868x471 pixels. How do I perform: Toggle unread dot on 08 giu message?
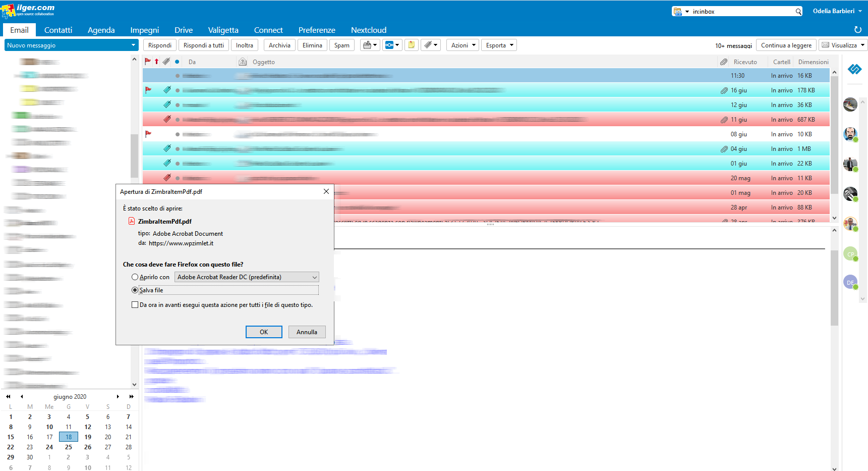point(178,134)
